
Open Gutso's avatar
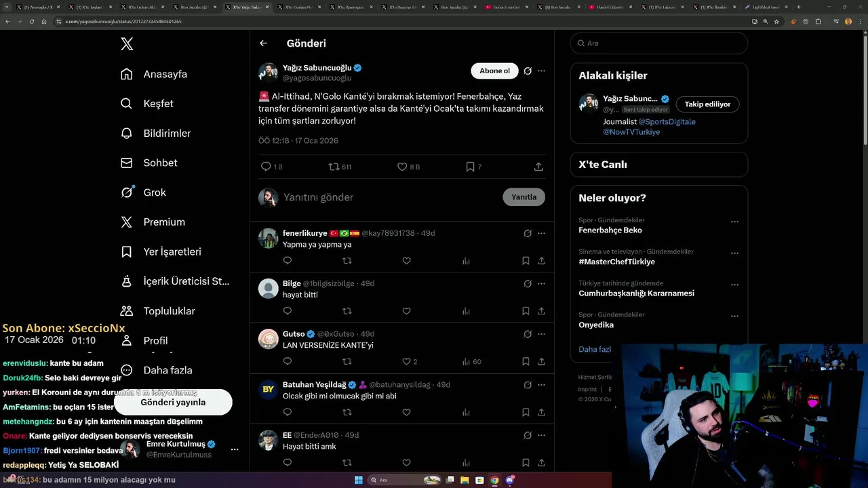[269, 339]
